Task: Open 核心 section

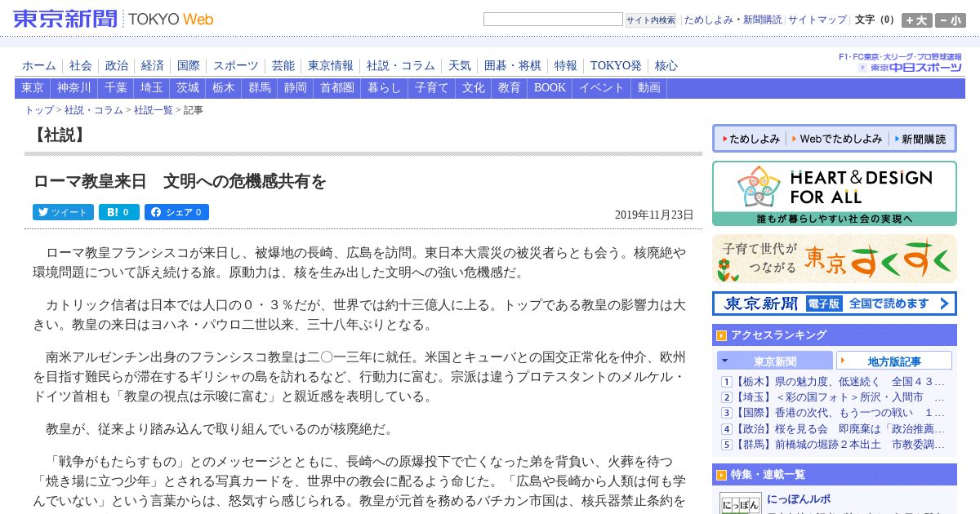Action: click(666, 65)
